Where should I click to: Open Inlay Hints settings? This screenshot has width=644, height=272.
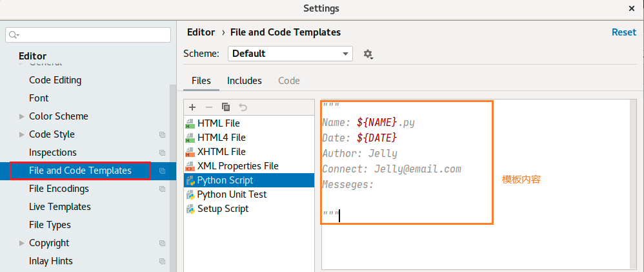coord(51,261)
